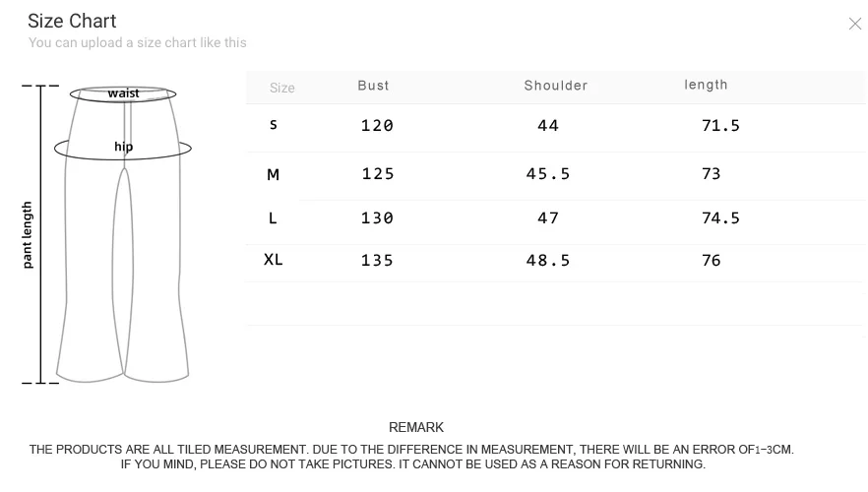Click the pants diagram illustration
This screenshot has width=868, height=492.
point(123,234)
